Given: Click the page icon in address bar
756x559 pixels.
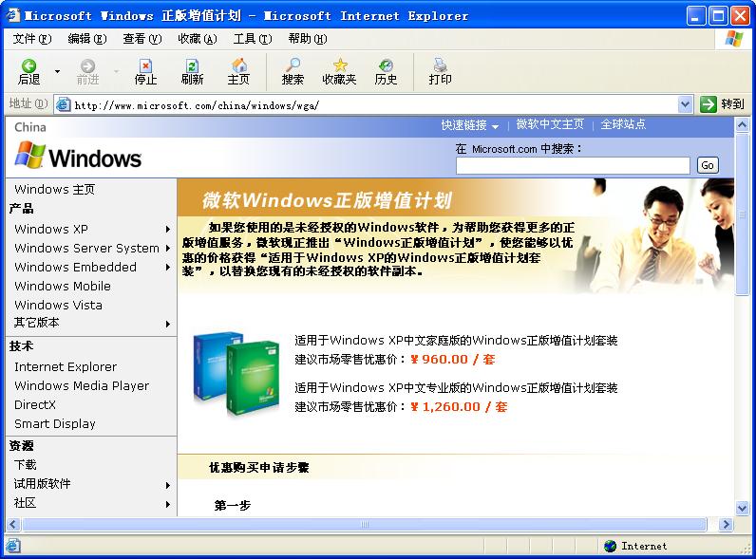Looking at the screenshot, I should 64,104.
